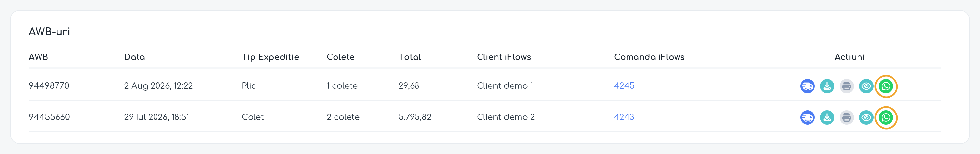Click the Total column header
980x154 pixels.
409,57
